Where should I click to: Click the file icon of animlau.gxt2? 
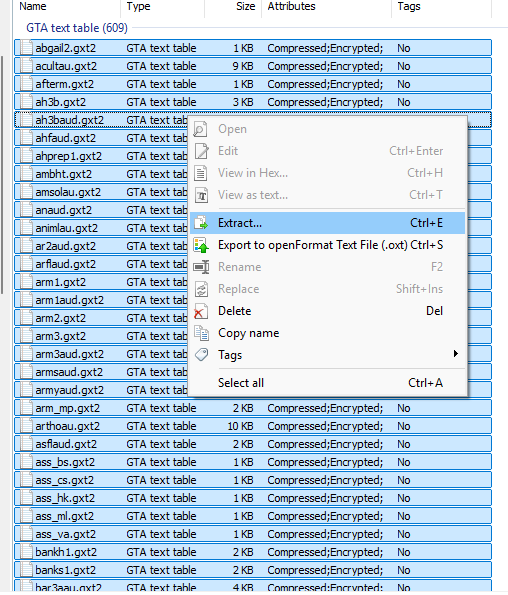[x=26, y=228]
